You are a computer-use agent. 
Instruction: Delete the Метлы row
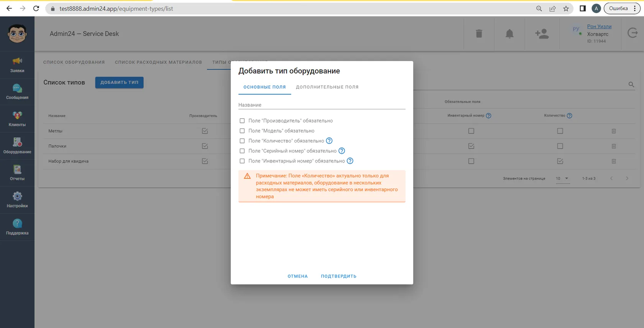[x=614, y=131]
